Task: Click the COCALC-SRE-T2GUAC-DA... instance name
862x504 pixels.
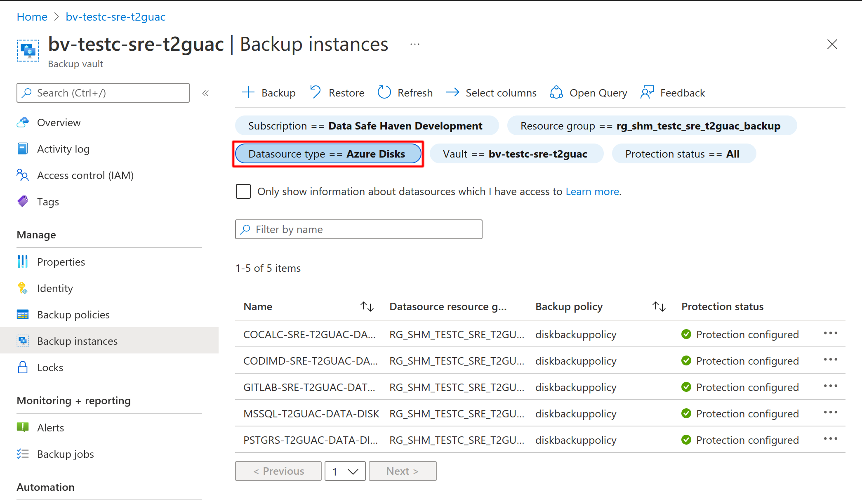Action: click(309, 334)
